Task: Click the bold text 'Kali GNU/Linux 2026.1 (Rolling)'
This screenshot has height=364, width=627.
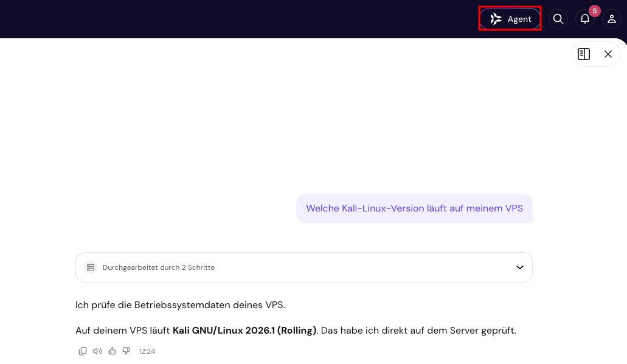Action: pyautogui.click(x=244, y=331)
